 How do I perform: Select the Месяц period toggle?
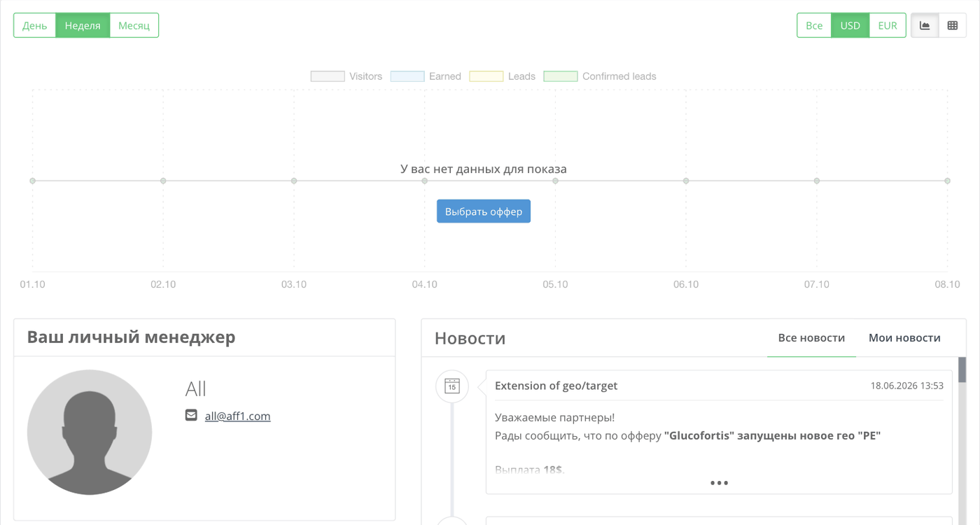[x=134, y=25]
